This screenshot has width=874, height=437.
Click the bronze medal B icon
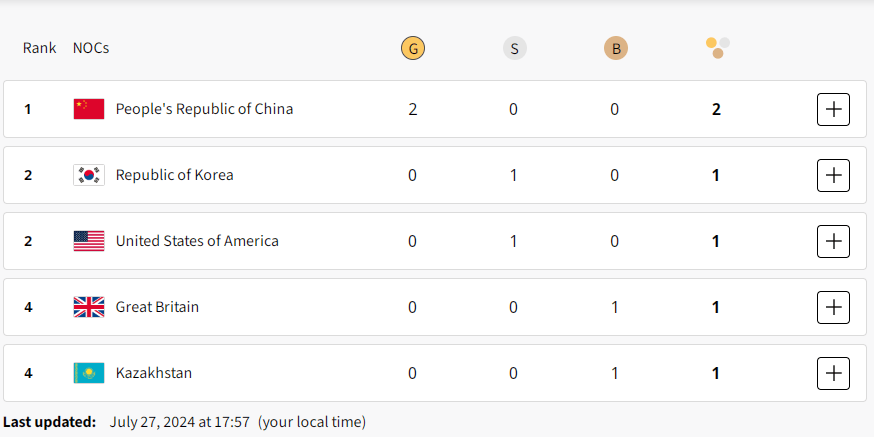tap(616, 48)
